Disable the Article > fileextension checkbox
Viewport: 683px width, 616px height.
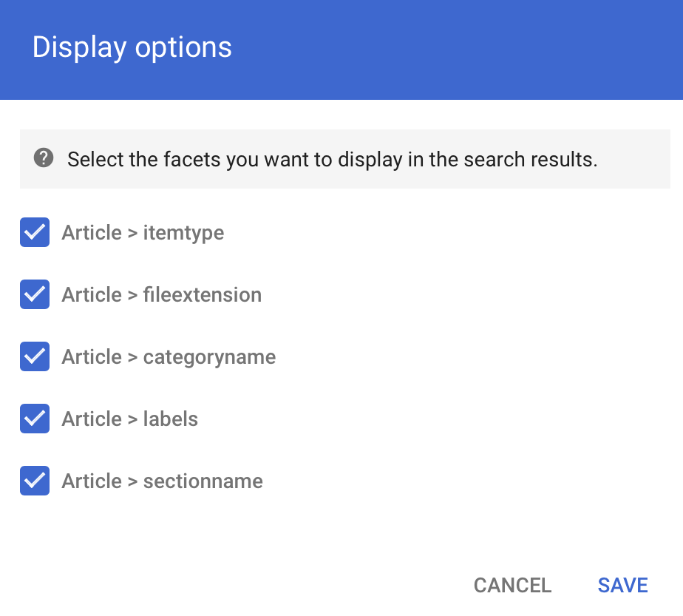(35, 294)
